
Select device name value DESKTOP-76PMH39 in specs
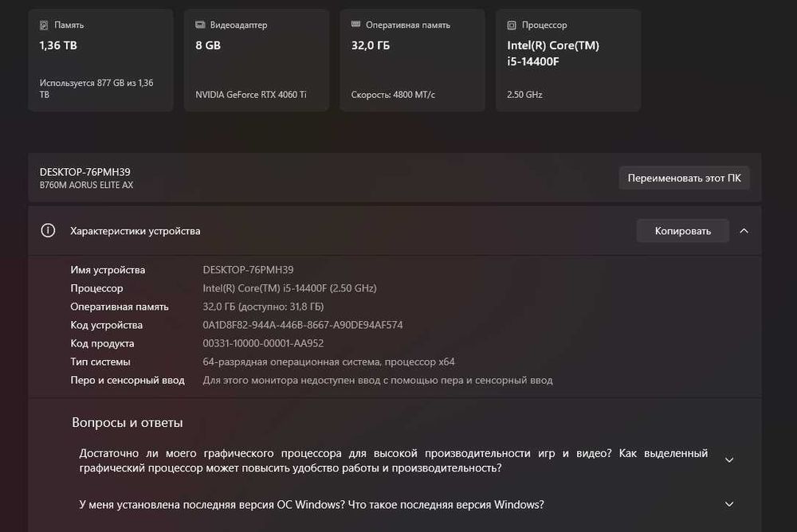click(x=248, y=270)
